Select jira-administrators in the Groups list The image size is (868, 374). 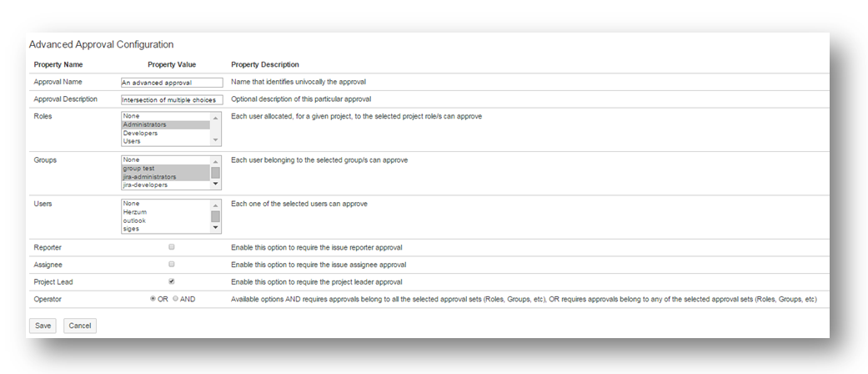[165, 176]
